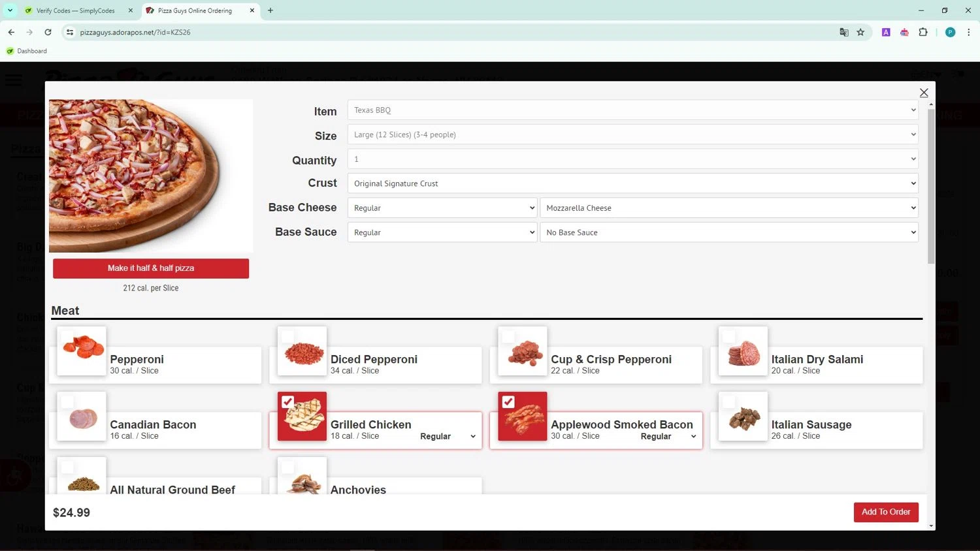Open the tab search dropdown arrow
The width and height of the screenshot is (980, 551).
tap(10, 10)
